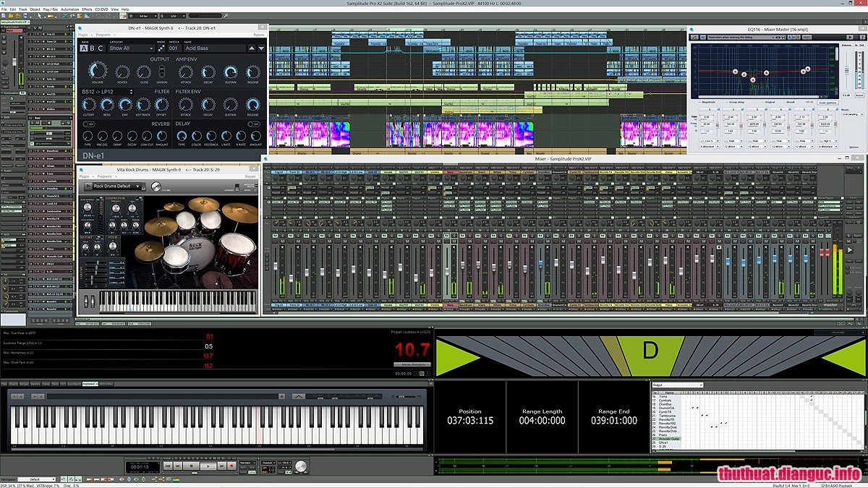The height and width of the screenshot is (488, 868).
Task: Open the Automation menu
Action: point(70,9)
